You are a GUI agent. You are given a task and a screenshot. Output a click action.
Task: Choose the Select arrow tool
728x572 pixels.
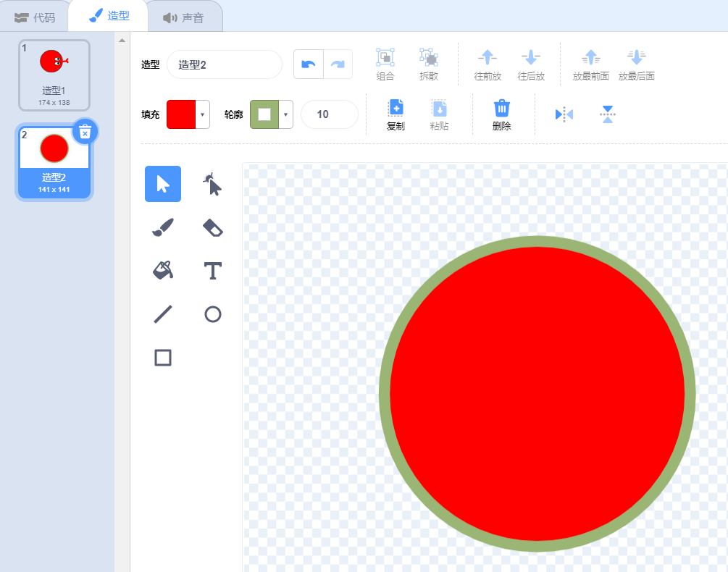point(163,184)
